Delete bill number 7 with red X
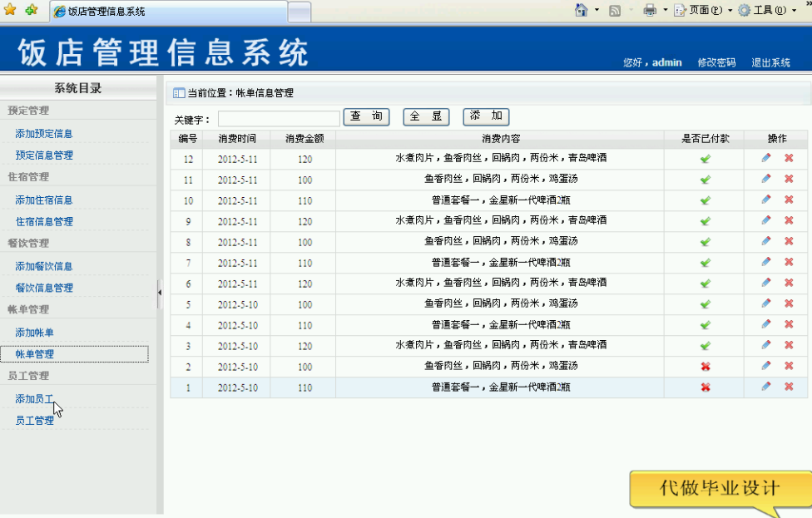 tap(789, 262)
